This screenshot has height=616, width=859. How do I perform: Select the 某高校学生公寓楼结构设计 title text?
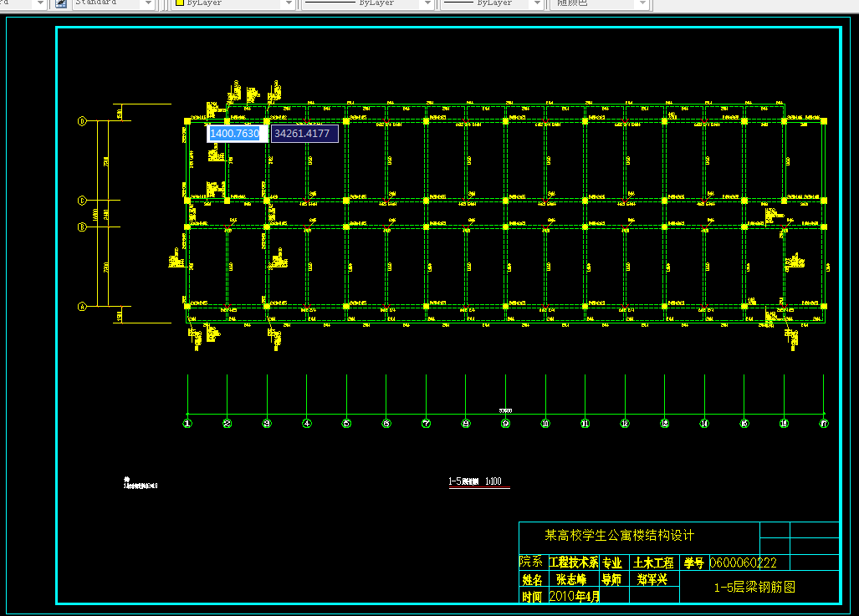(x=619, y=536)
